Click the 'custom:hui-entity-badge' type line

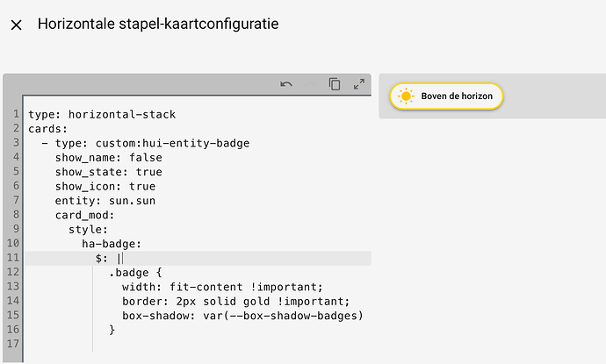146,143
